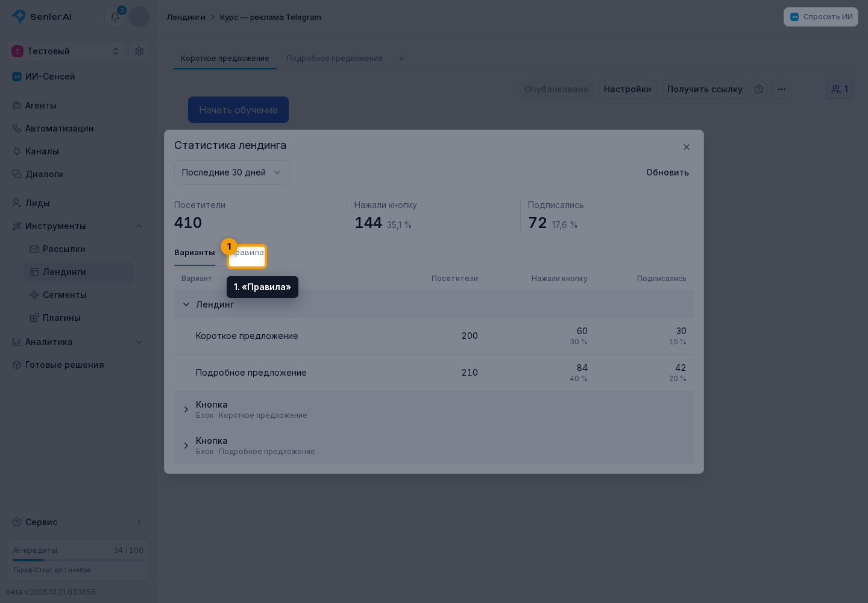This screenshot has height=603, width=868.
Task: Open ИИ-Сенсей in sidebar
Action: pyautogui.click(x=78, y=77)
